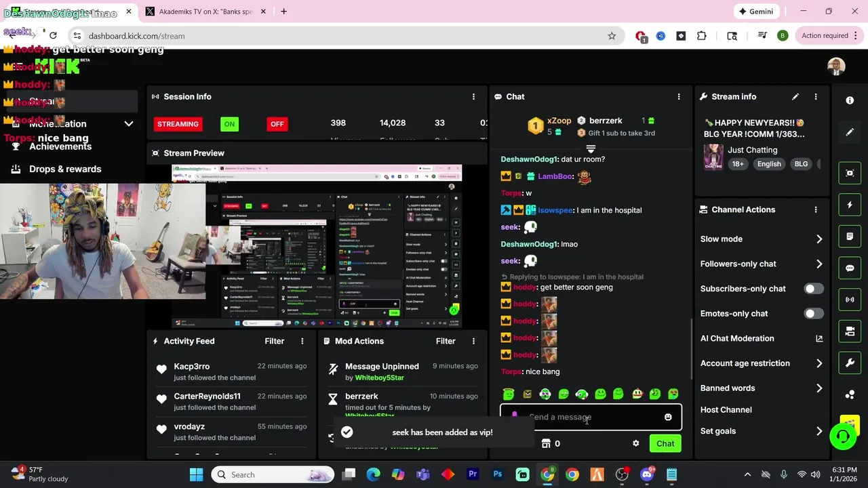Open Activity Feed Filter dropdown
The image size is (868, 488).
coord(274,341)
